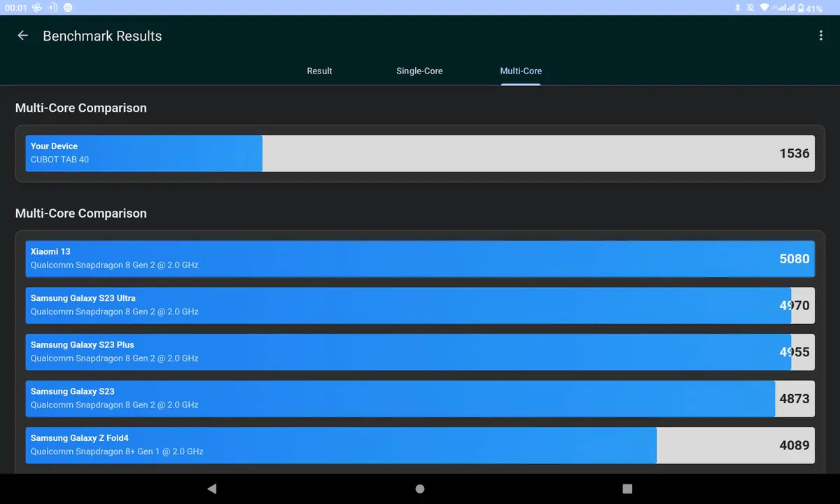Click the status bar clock 00:01
The image size is (840, 504).
(x=15, y=8)
